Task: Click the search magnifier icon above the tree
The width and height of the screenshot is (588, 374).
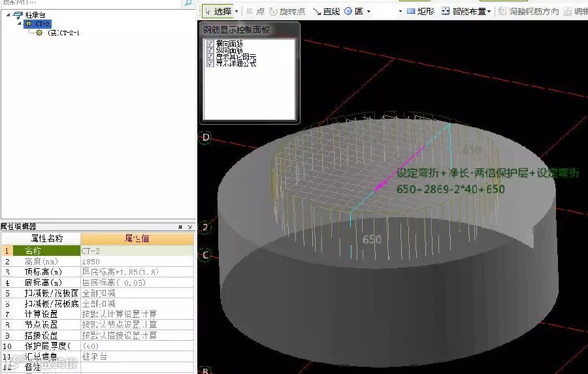Action: 189,3
